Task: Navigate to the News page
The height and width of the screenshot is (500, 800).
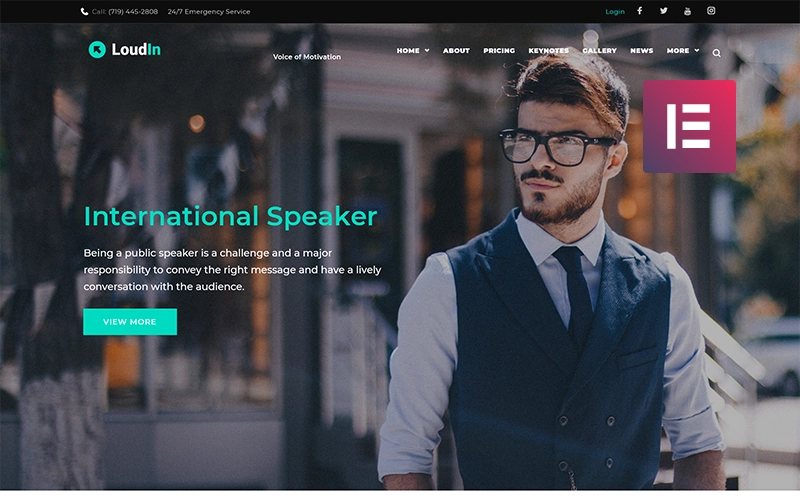Action: [641, 51]
